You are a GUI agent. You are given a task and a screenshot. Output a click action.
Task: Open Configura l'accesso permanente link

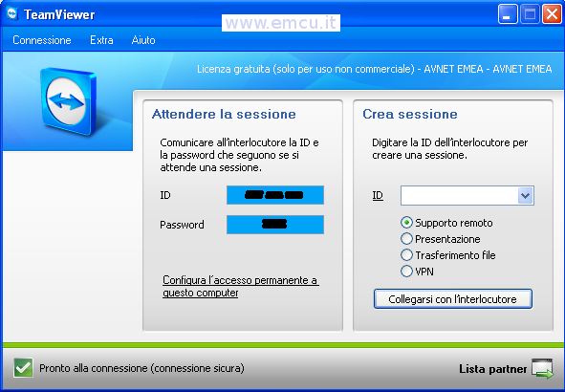point(240,286)
